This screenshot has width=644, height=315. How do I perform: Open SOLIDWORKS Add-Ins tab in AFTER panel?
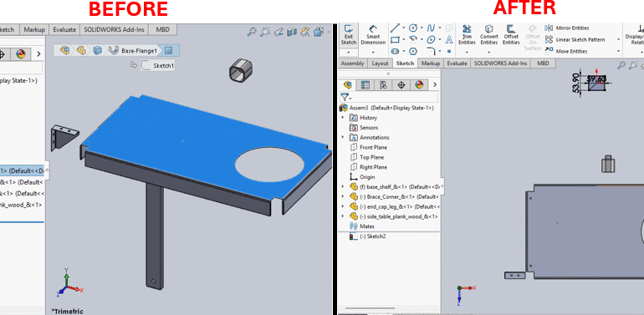[x=501, y=64]
